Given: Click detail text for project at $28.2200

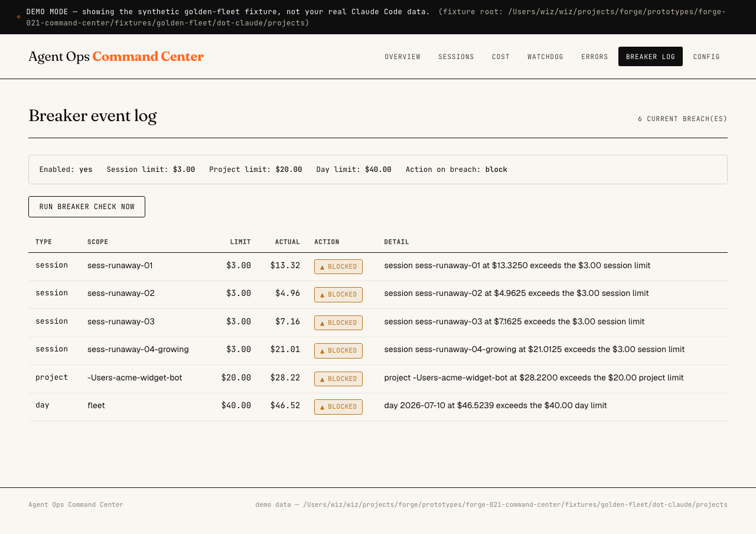Looking at the screenshot, I should click(534, 377).
